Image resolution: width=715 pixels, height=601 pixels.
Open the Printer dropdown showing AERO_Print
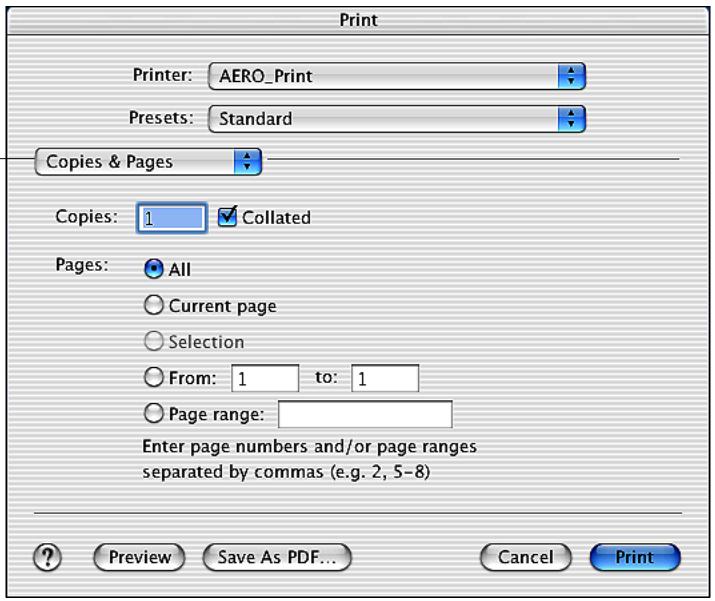point(397,76)
